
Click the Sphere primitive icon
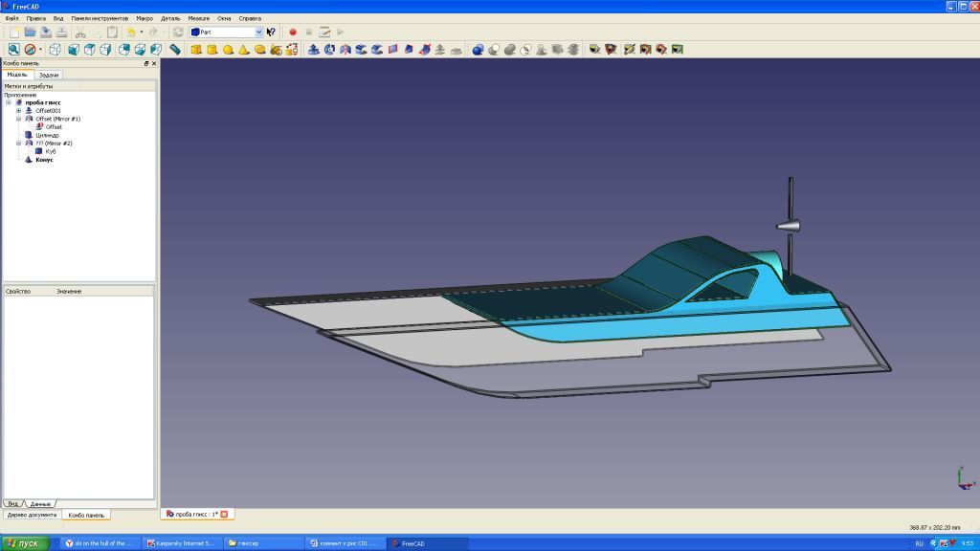click(x=228, y=49)
